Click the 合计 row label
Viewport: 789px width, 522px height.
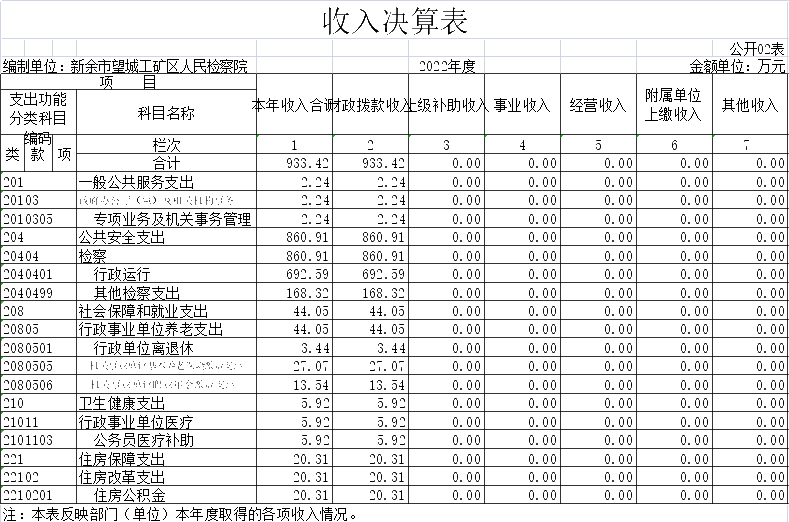pos(166,163)
